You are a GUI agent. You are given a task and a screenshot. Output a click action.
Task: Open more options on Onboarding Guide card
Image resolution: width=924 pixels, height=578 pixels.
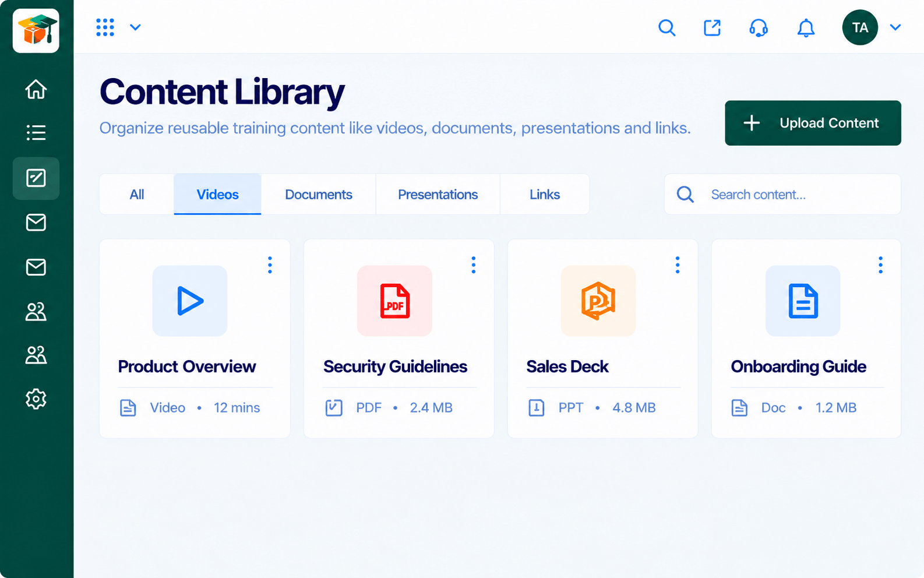pyautogui.click(x=881, y=265)
